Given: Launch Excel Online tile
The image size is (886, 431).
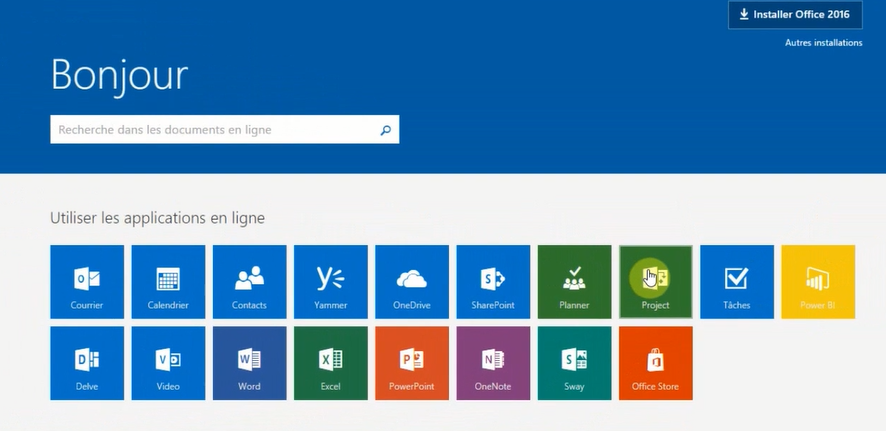Looking at the screenshot, I should point(331,363).
